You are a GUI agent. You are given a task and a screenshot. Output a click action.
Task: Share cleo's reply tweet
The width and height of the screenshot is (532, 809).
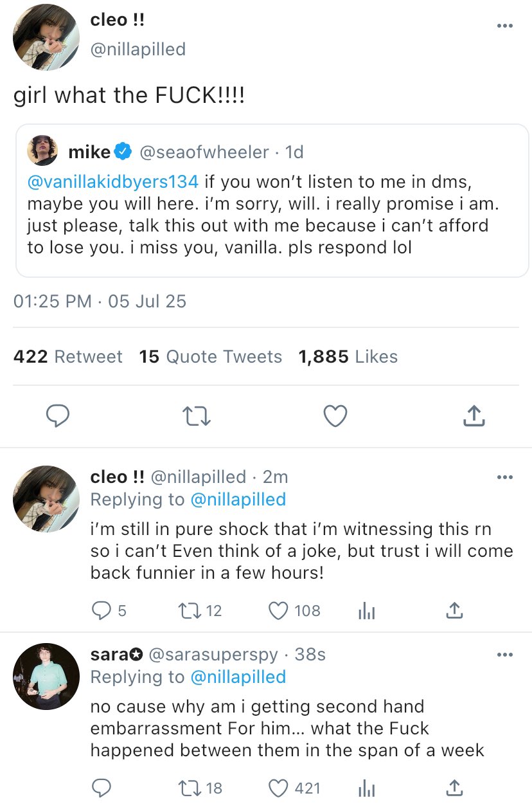(x=454, y=610)
